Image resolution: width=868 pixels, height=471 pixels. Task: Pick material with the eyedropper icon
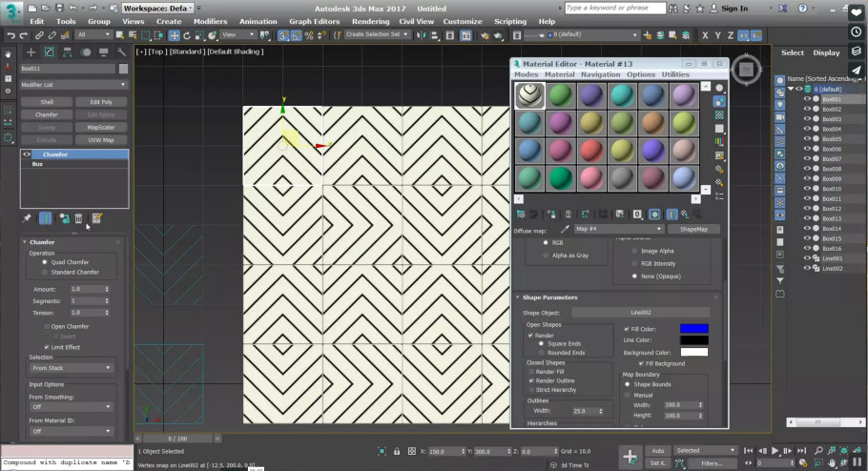point(565,229)
